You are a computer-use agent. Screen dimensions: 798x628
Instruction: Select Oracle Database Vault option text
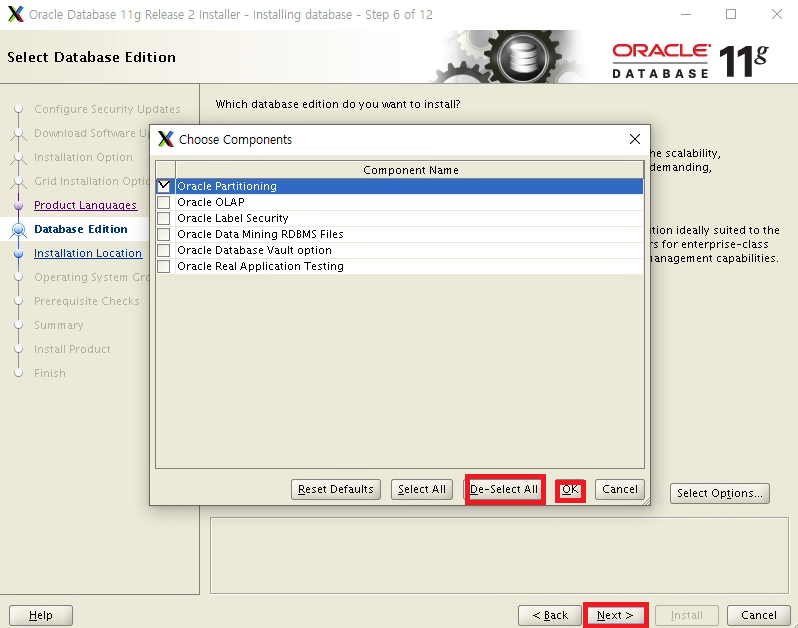[254, 250]
